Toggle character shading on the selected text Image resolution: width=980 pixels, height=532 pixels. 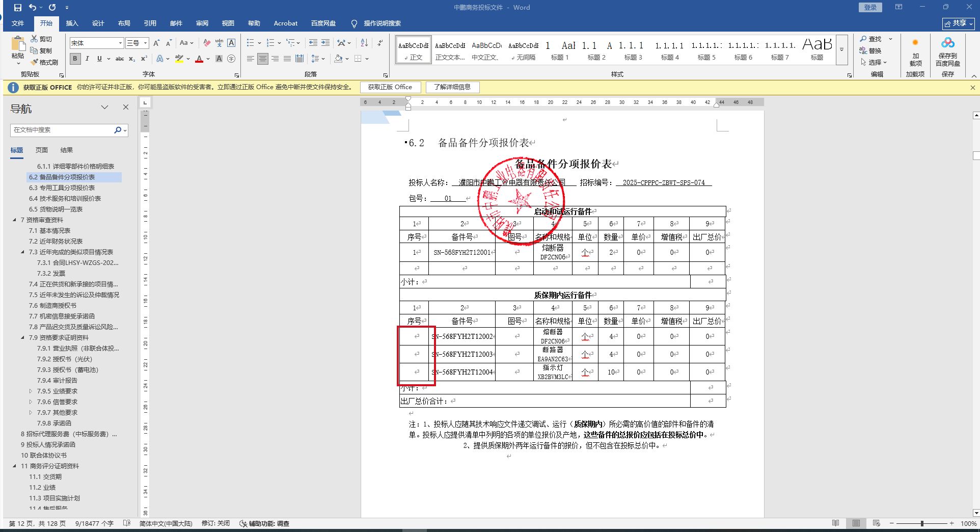click(x=219, y=59)
